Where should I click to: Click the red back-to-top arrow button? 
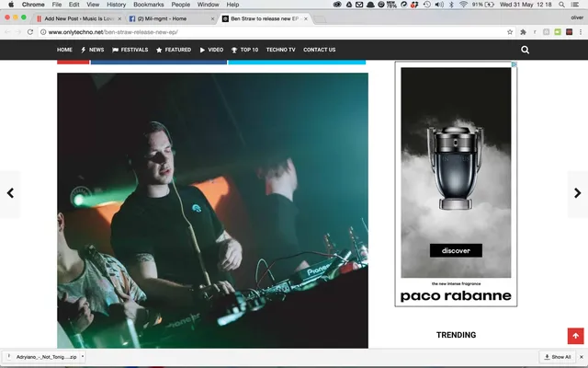pos(576,336)
